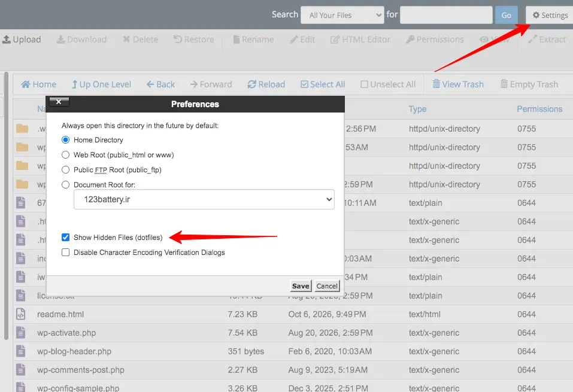Image resolution: width=573 pixels, height=392 pixels.
Task: Select the Home Directory radio option
Action: point(65,140)
